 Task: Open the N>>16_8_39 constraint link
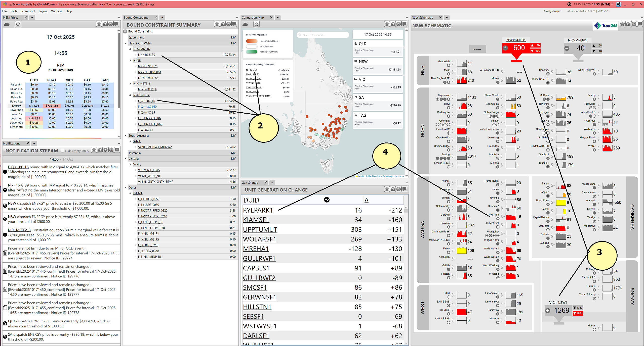tap(146, 55)
